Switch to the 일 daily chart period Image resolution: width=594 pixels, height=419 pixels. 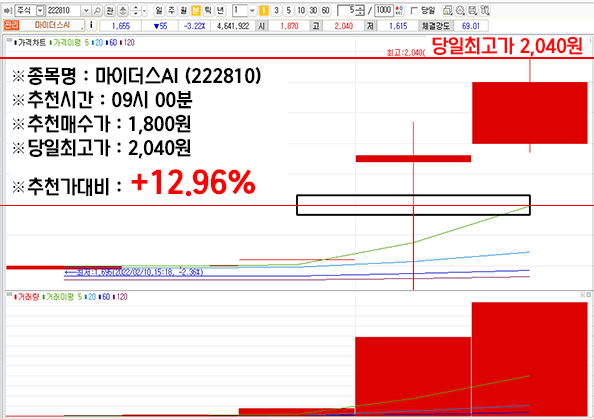pyautogui.click(x=159, y=11)
